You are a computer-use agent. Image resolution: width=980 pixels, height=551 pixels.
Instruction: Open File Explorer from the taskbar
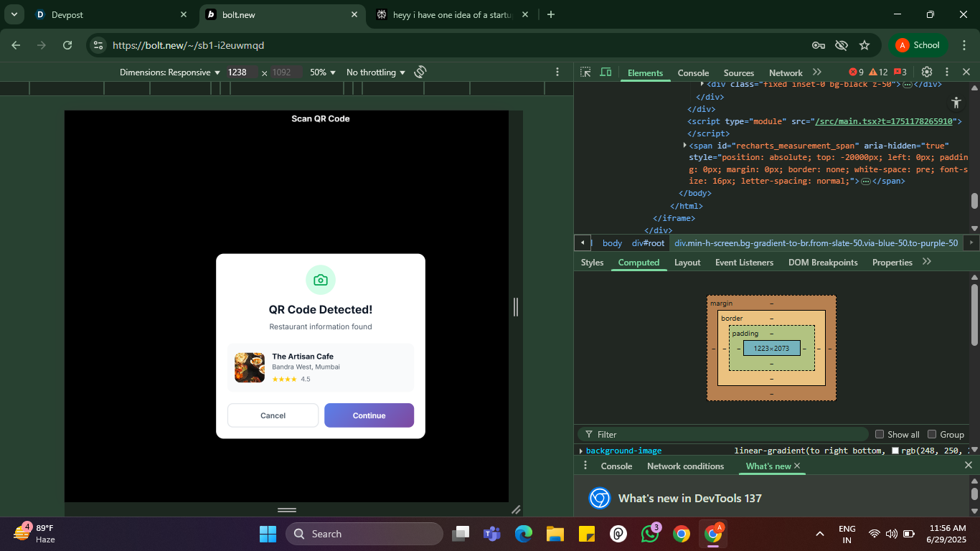(x=555, y=534)
